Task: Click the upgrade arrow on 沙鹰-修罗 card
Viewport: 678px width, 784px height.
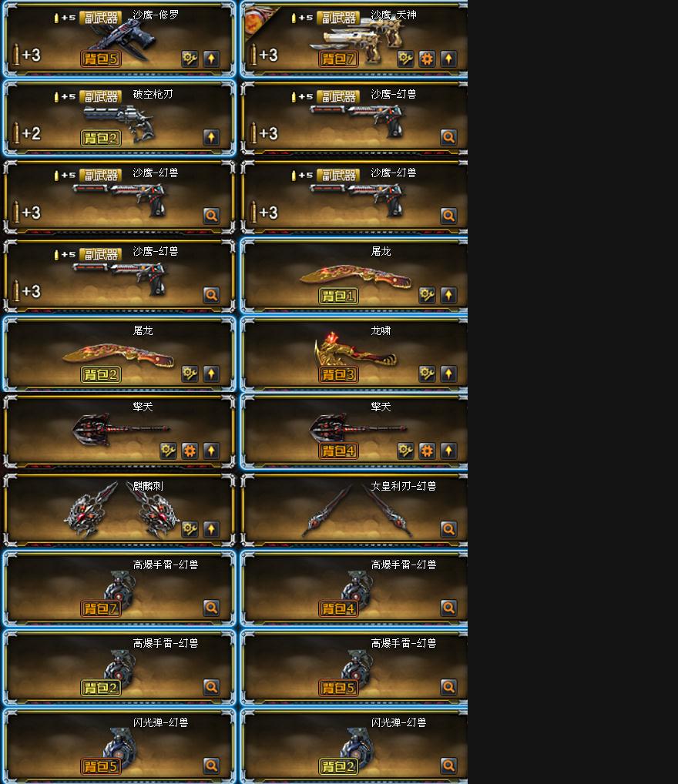Action: pyautogui.click(x=212, y=59)
